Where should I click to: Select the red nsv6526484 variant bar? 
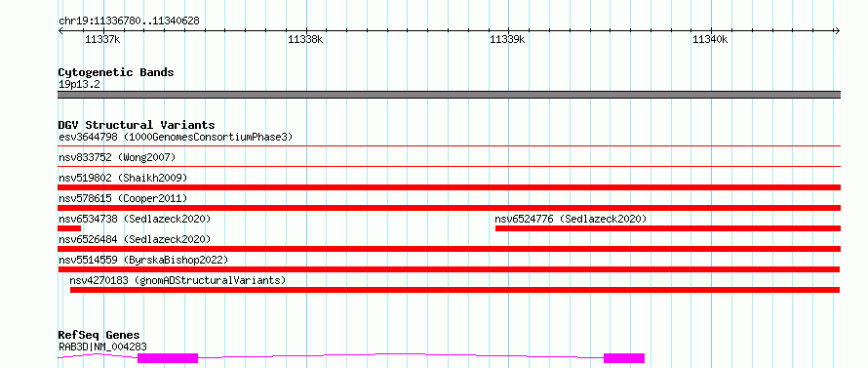[449, 249]
